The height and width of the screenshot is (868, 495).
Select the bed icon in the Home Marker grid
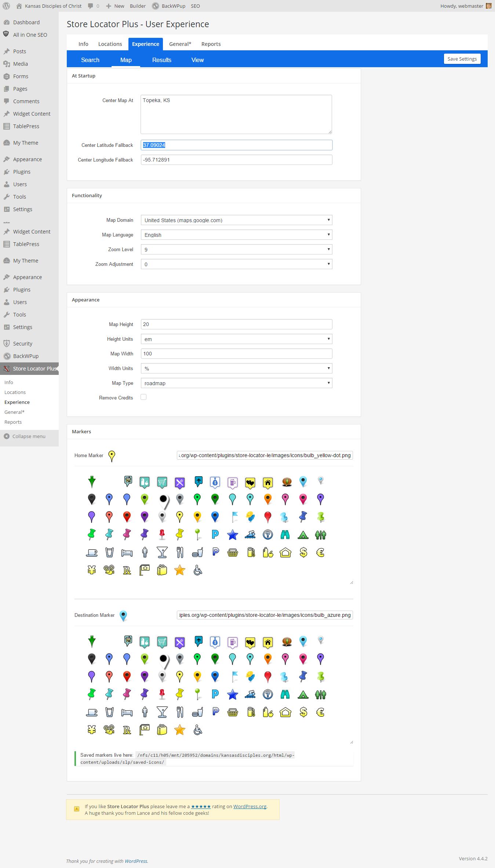click(127, 552)
